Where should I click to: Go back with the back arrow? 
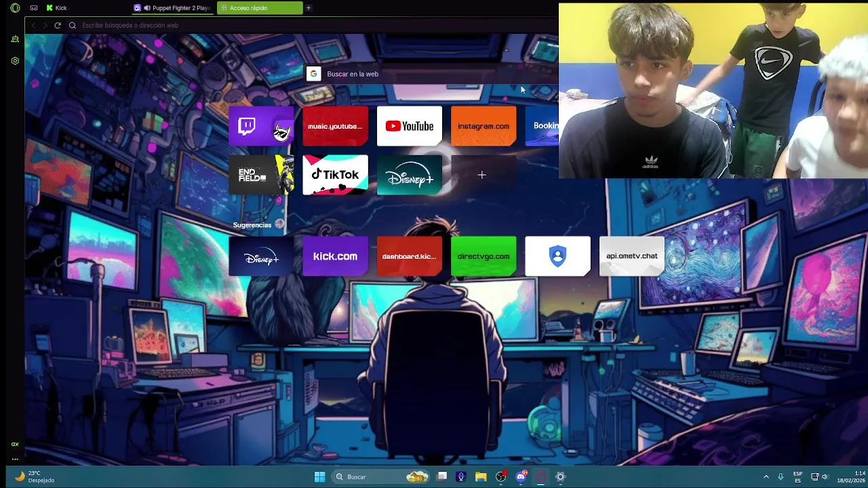click(x=33, y=25)
